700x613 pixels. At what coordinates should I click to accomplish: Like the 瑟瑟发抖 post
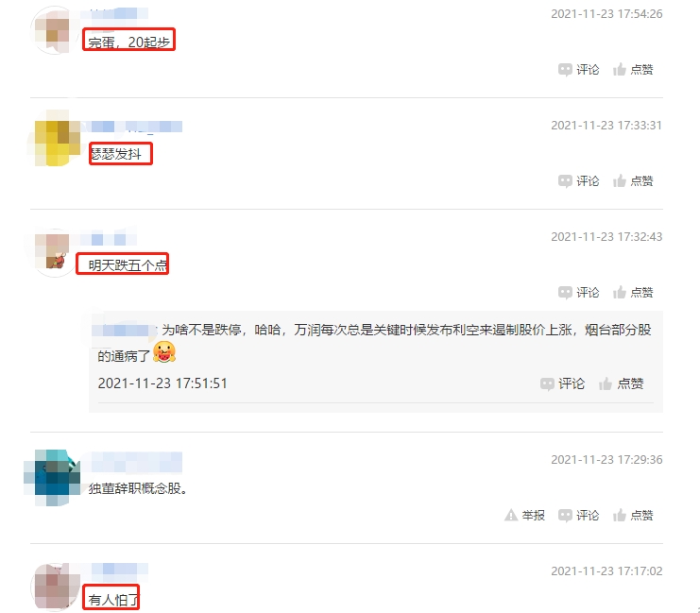[x=619, y=180]
